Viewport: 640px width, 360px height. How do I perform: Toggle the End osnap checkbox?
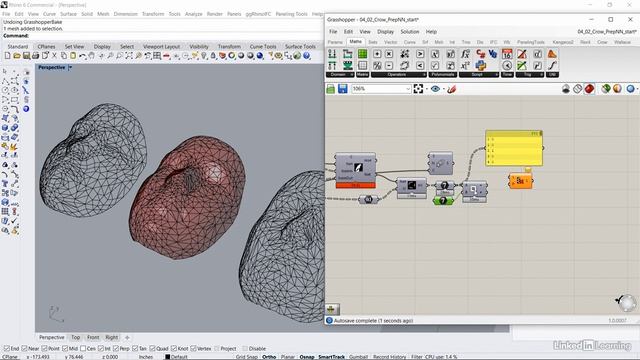tap(7, 349)
